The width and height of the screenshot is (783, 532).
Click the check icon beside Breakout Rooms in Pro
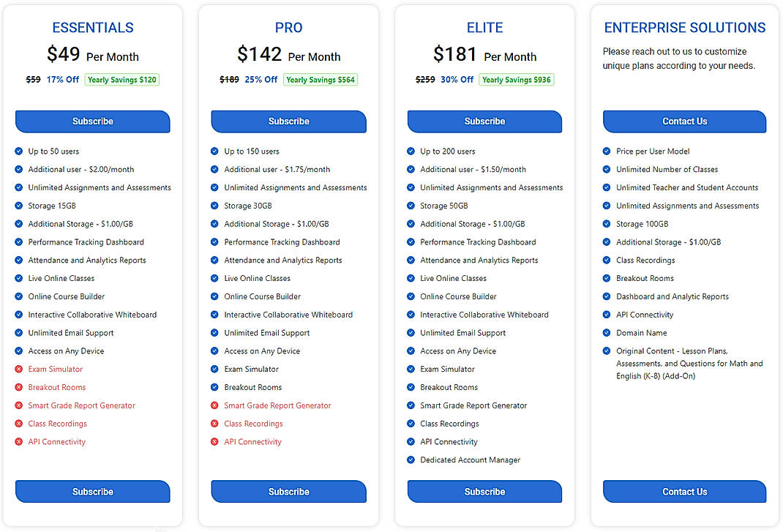click(x=213, y=387)
